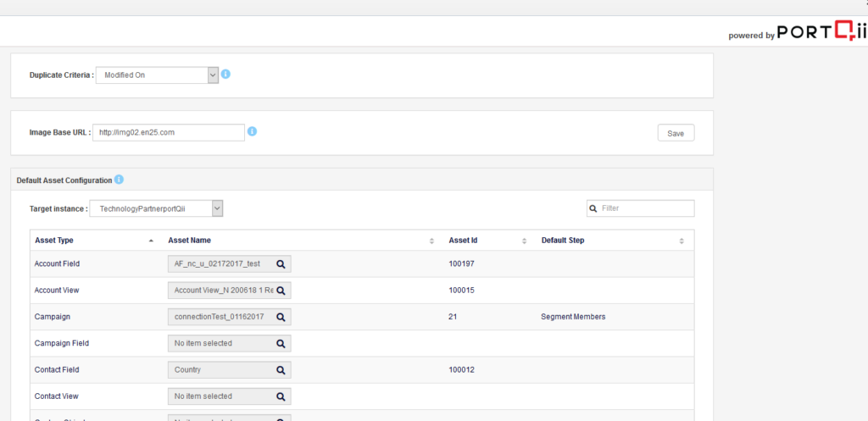Click the Filter search input
This screenshot has height=421, width=868.
tap(646, 208)
